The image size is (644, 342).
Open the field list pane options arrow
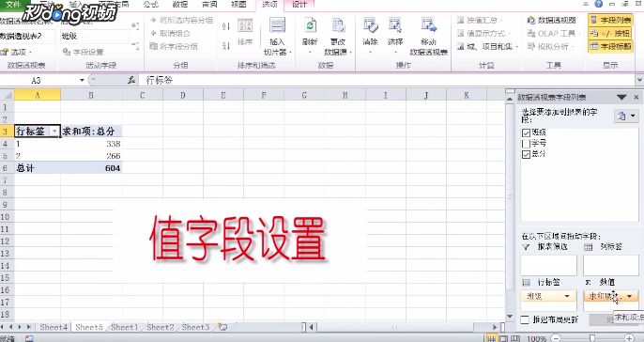pyautogui.click(x=621, y=98)
